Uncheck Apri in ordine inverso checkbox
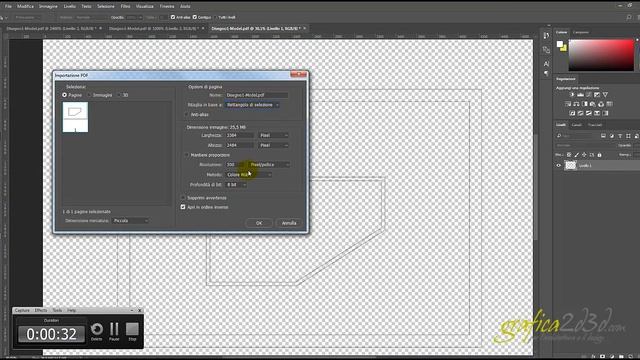Image resolution: width=640 pixels, height=360 pixels. tap(183, 207)
